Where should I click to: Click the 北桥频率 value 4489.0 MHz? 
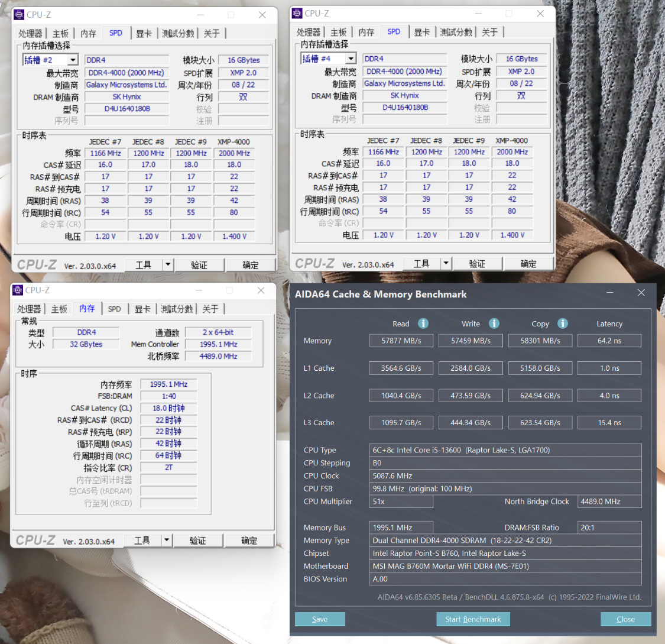218,357
